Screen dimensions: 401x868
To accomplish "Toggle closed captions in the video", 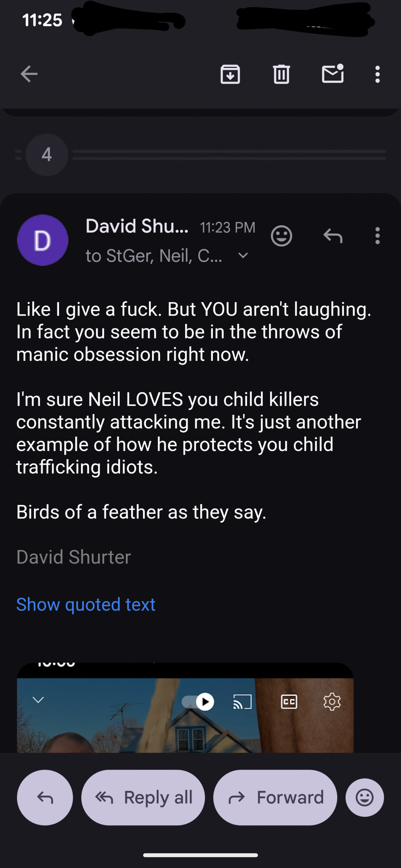I will click(289, 701).
